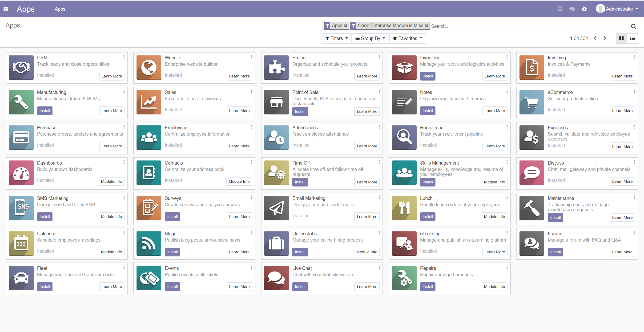
Task: Click the Repairs wrench and gear icon
Action: pos(404,278)
